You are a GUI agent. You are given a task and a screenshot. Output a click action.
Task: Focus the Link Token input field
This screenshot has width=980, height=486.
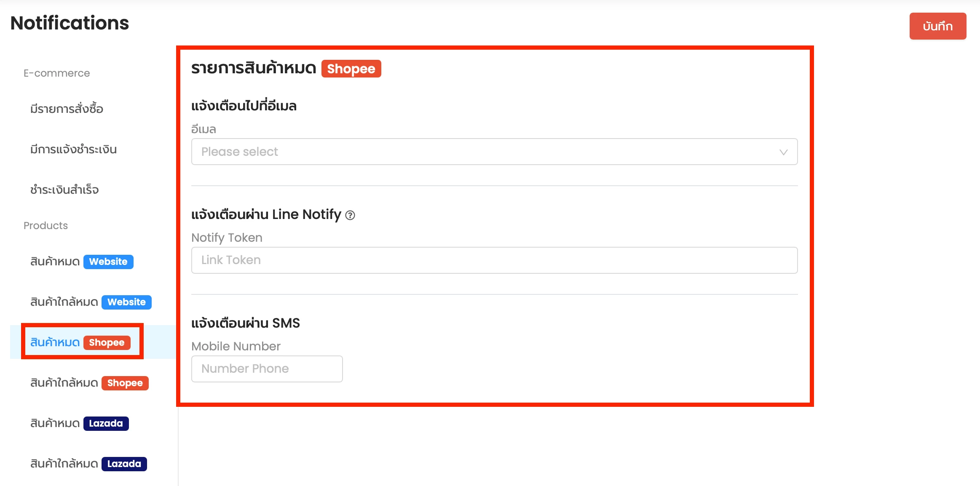pos(494,260)
